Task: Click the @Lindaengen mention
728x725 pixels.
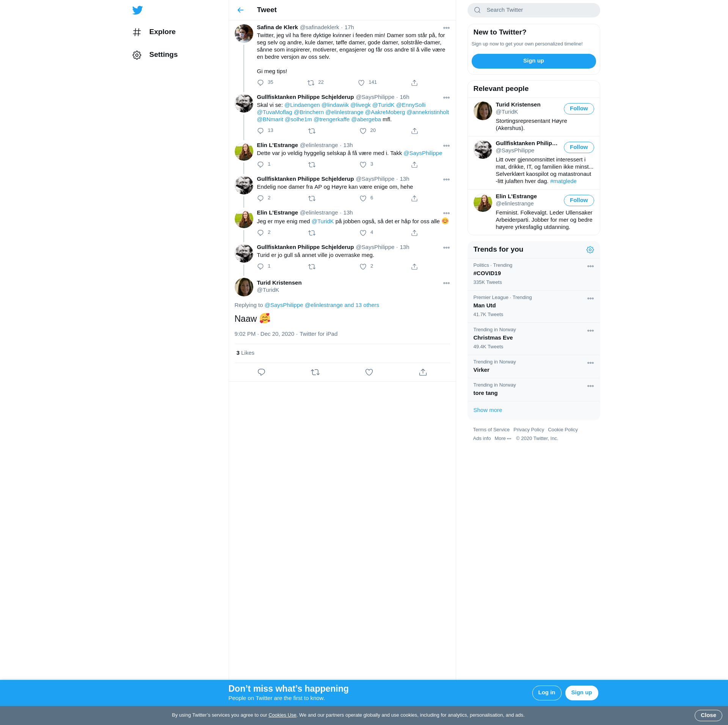Action: (x=302, y=105)
